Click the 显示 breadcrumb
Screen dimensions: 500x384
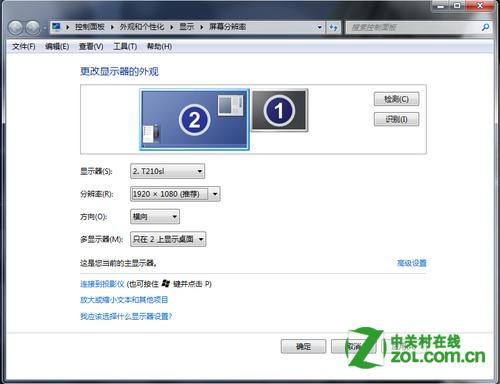pyautogui.click(x=187, y=27)
